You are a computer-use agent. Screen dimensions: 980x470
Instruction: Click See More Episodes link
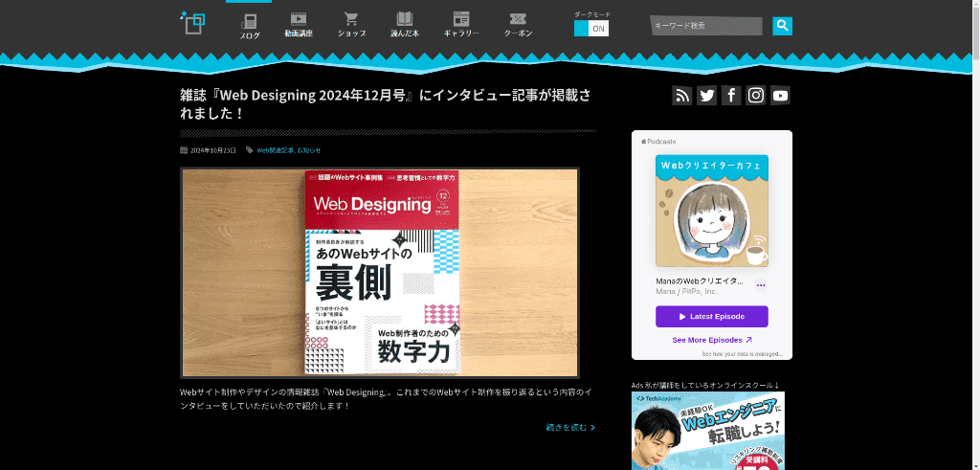point(711,340)
